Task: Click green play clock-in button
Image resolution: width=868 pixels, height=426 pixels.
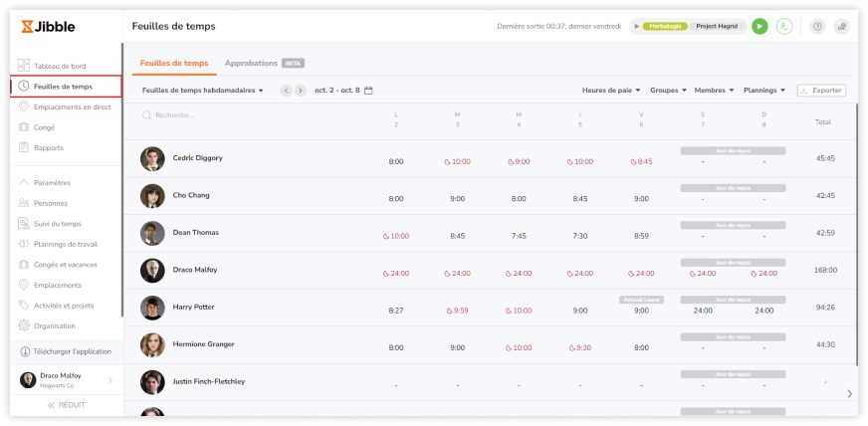Action: click(x=760, y=26)
